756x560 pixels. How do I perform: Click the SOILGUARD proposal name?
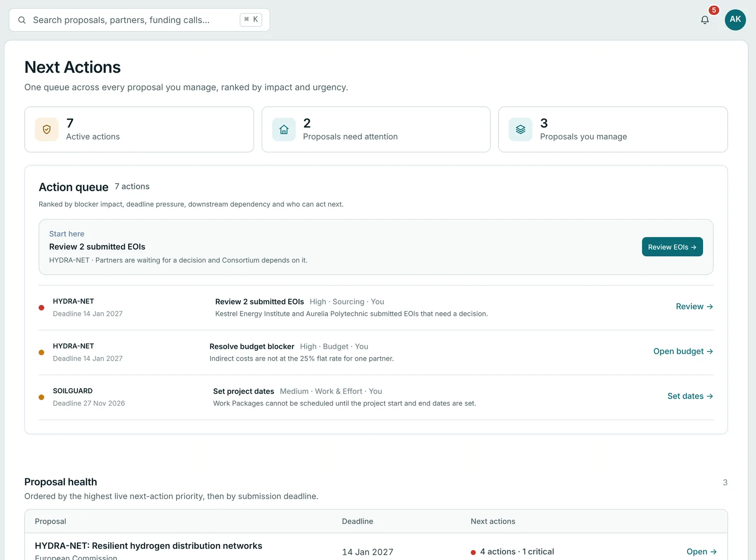point(73,391)
